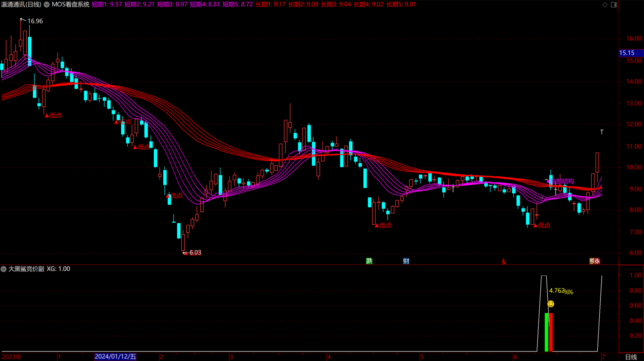Viewport: 644px width, 361px height.
Task: Click the 短期5: 8.72 value
Action: coord(238,5)
